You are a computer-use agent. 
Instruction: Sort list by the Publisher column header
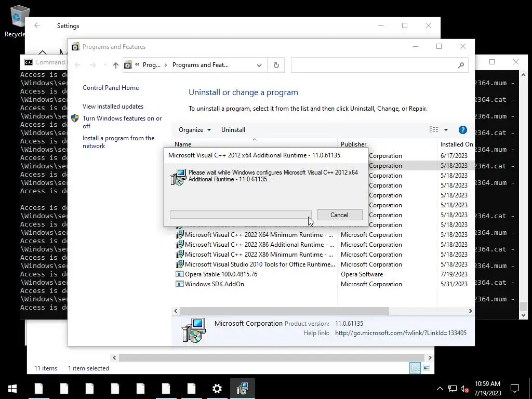pyautogui.click(x=353, y=144)
